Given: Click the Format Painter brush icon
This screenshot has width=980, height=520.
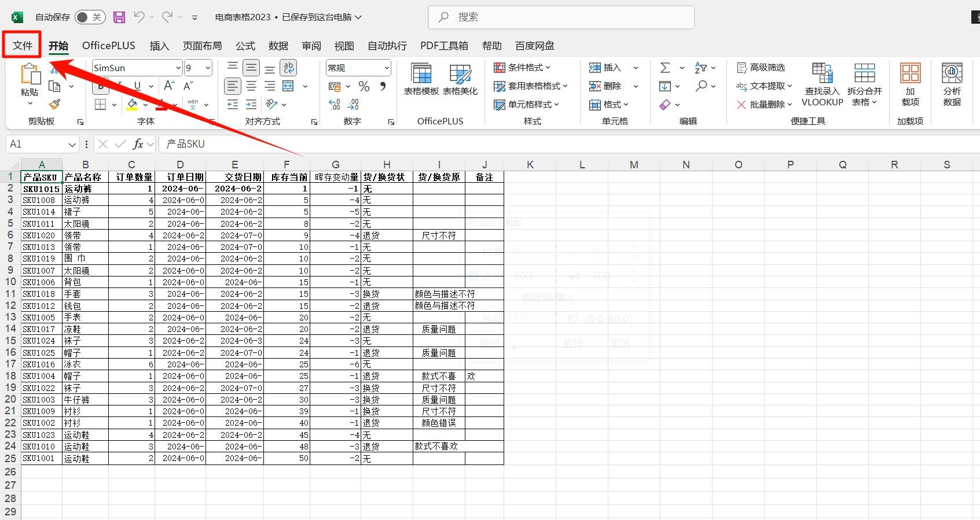Looking at the screenshot, I should click(54, 105).
